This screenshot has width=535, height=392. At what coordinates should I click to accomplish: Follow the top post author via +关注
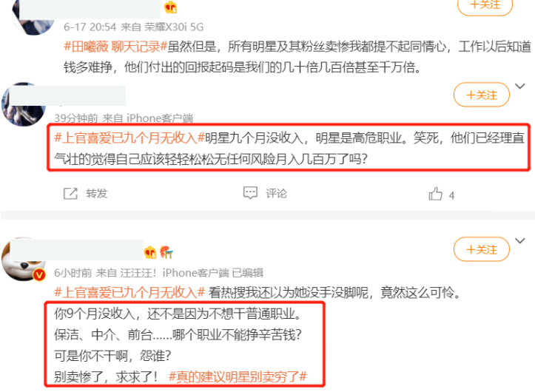click(x=485, y=6)
